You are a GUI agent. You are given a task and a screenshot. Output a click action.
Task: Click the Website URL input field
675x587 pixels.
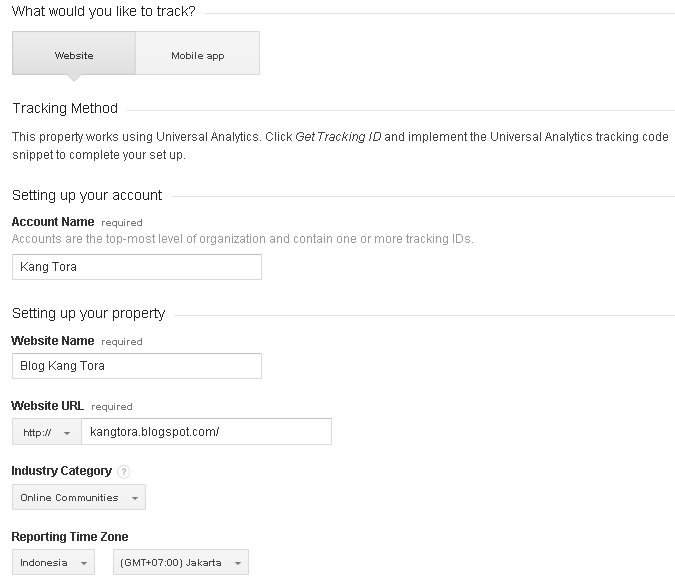tap(207, 432)
